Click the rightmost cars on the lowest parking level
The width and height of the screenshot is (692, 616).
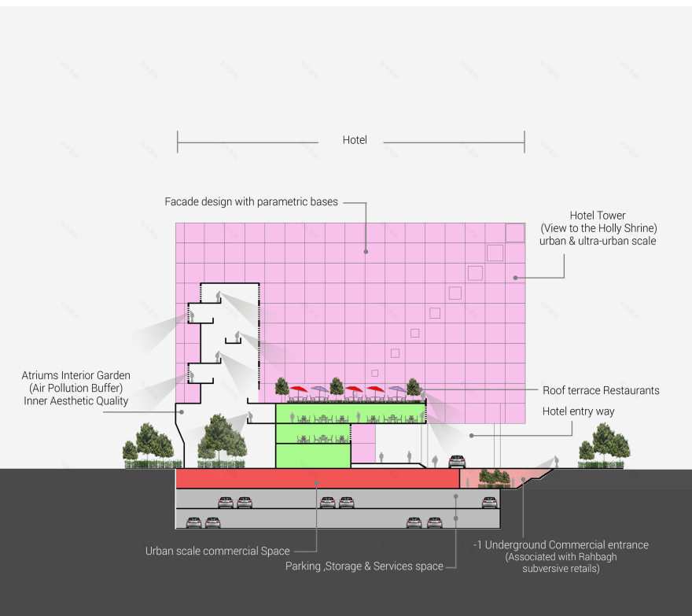coord(425,522)
